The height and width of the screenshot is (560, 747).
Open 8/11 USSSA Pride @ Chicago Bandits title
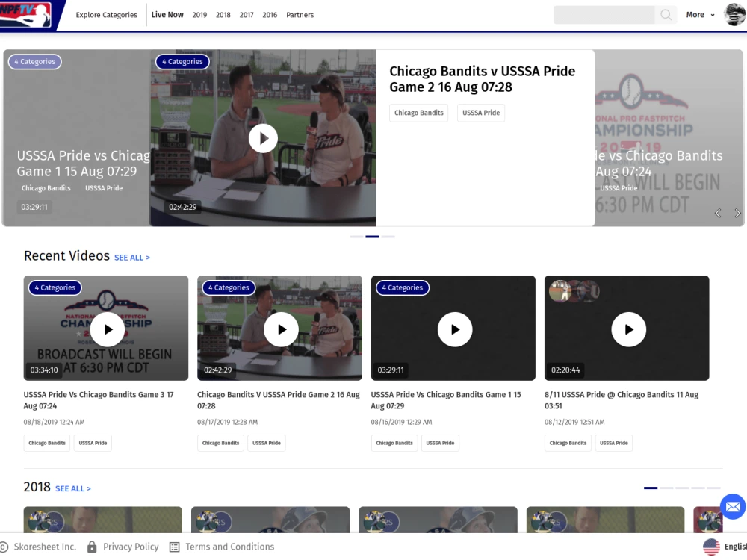(622, 400)
